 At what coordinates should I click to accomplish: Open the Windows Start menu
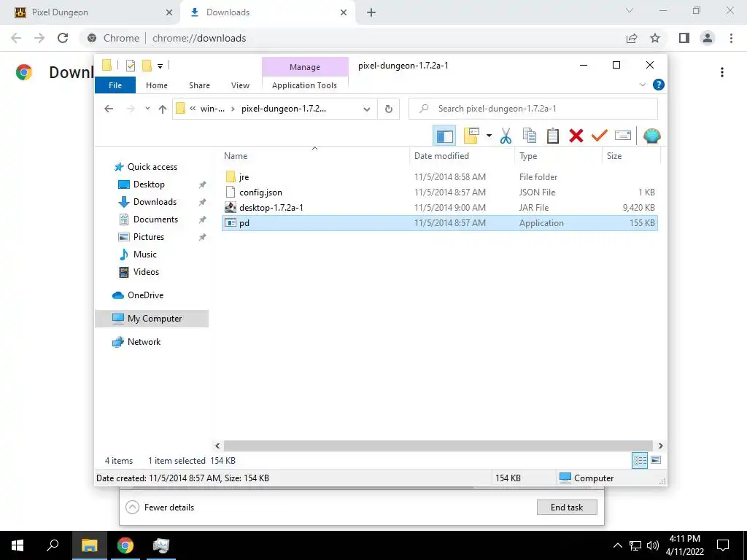(x=18, y=545)
